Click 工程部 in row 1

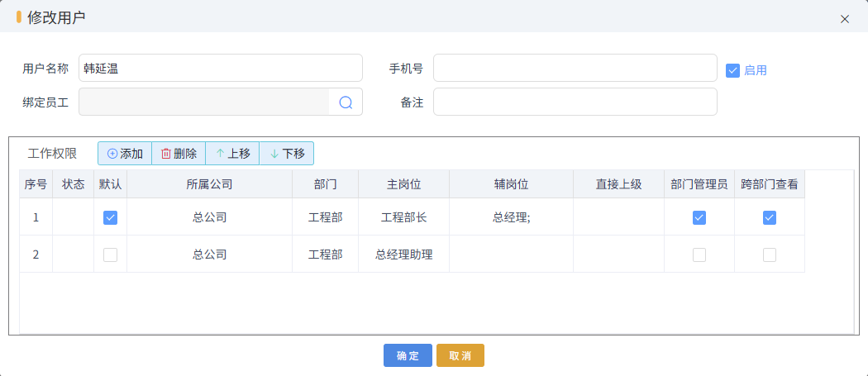click(x=326, y=217)
